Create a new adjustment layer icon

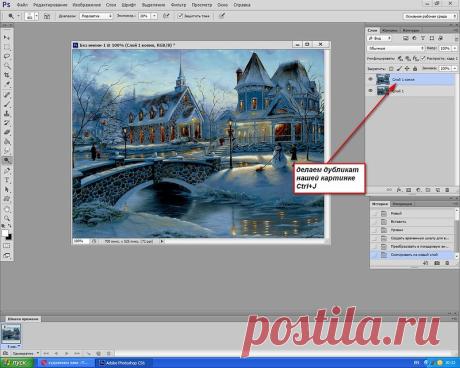[x=418, y=190]
